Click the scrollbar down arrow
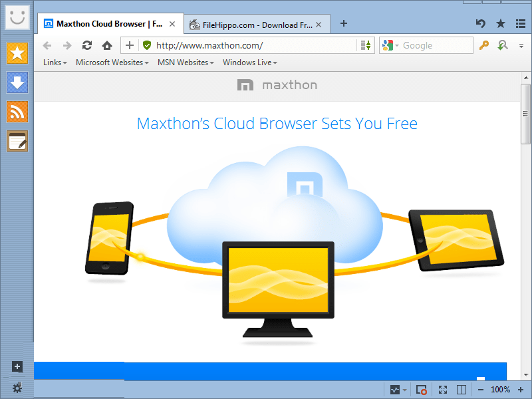532x399 pixels. 526,375
